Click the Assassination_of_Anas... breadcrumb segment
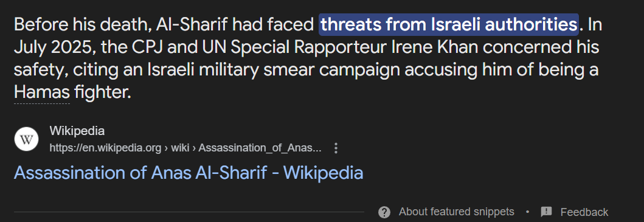Screen dimensions: 644x222 [260, 148]
